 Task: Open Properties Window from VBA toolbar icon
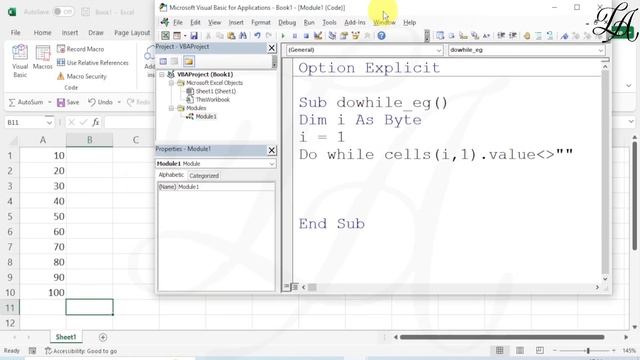point(344,36)
